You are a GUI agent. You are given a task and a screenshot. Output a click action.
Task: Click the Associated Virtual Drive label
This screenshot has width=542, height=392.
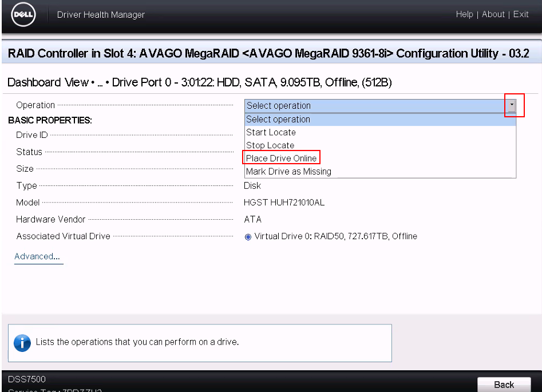[64, 236]
